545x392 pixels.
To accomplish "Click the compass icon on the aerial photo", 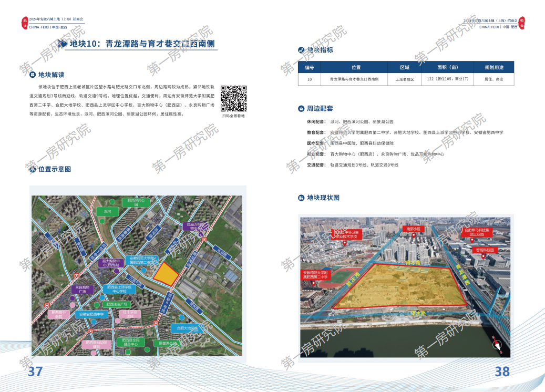I will (x=497, y=344).
